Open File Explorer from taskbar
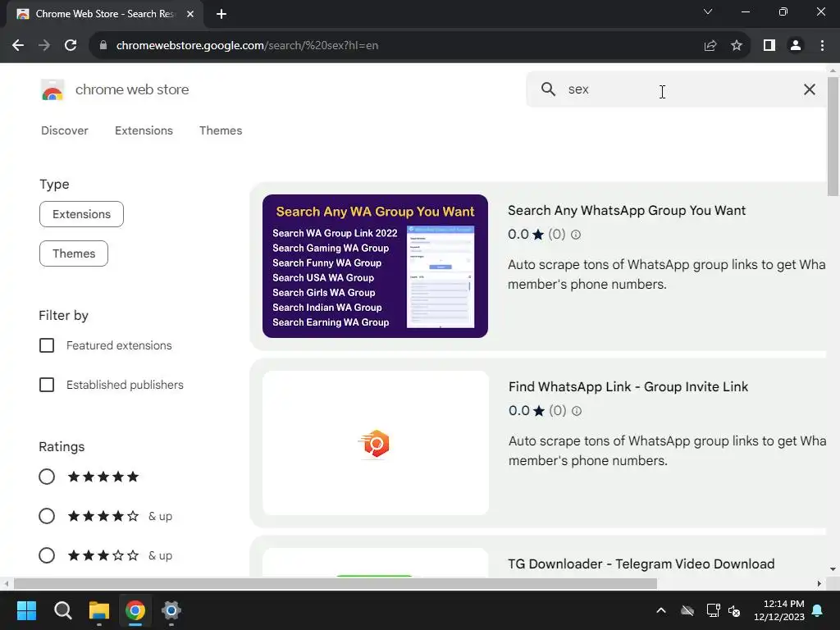Image resolution: width=840 pixels, height=630 pixels. coord(99,610)
